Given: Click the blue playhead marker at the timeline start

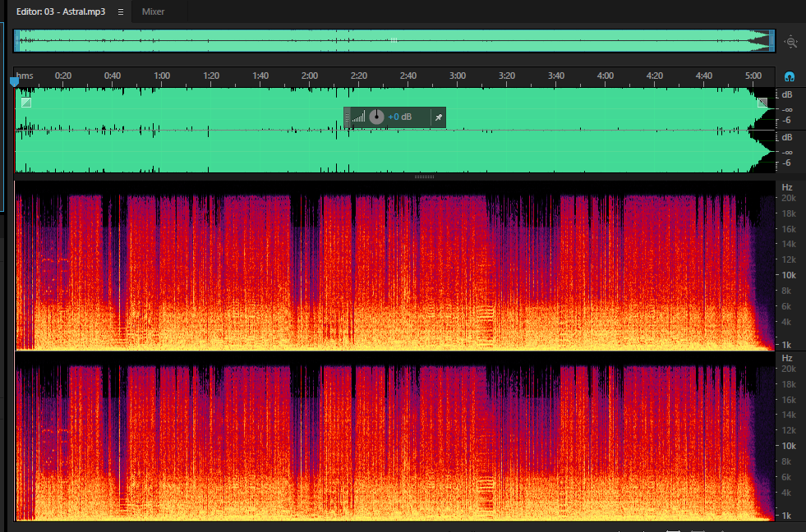Looking at the screenshot, I should pyautogui.click(x=15, y=81).
